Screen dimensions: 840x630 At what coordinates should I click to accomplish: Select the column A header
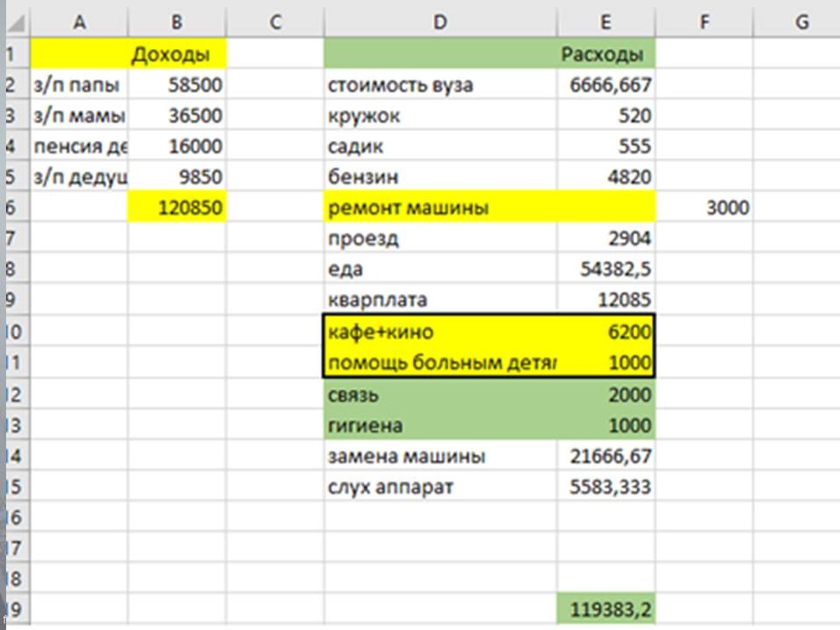(x=79, y=23)
